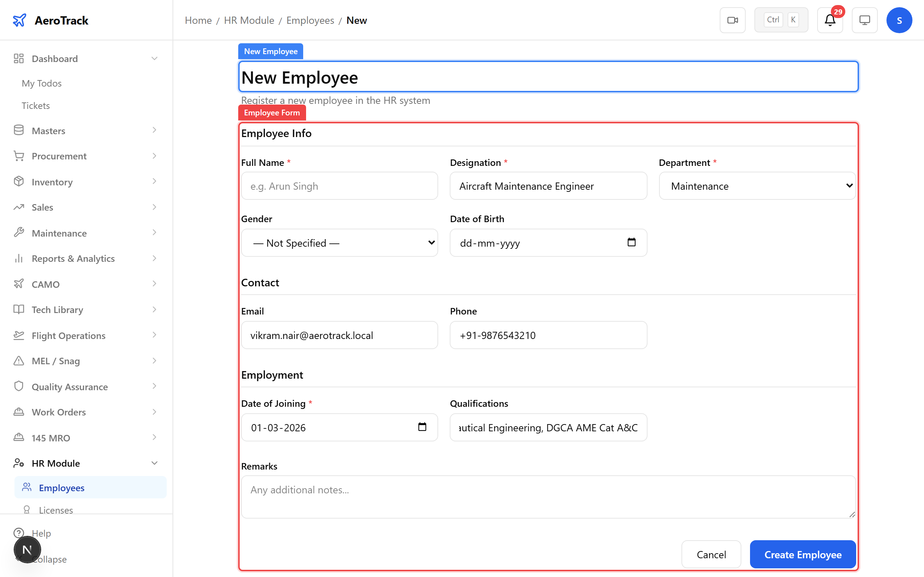Open the Gender dropdown
Screen dimensions: 924x577
pyautogui.click(x=339, y=243)
